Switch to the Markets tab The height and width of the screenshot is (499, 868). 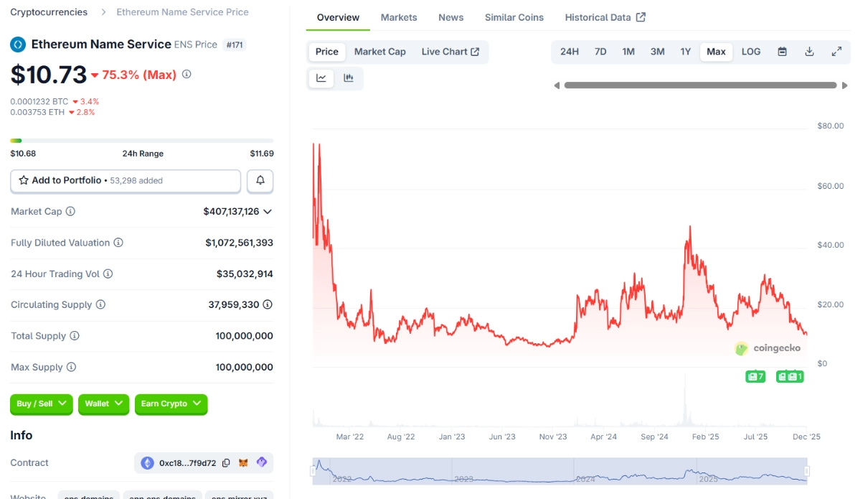pyautogui.click(x=399, y=17)
